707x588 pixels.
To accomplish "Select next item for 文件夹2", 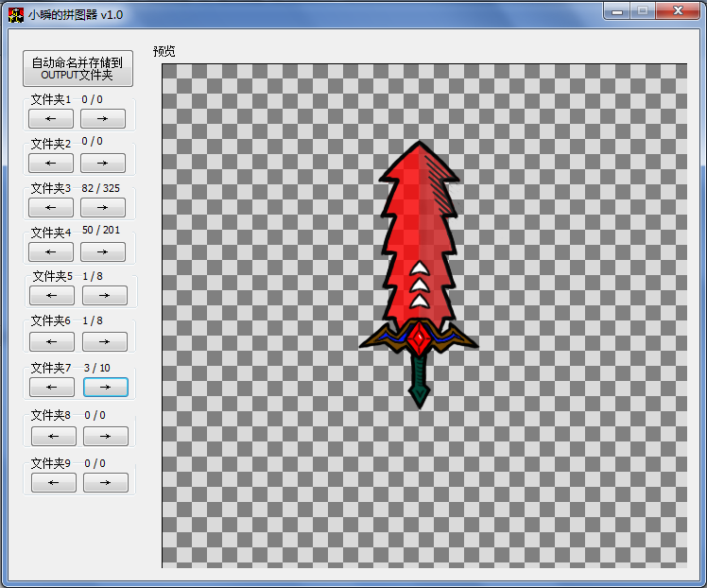I will pos(103,163).
